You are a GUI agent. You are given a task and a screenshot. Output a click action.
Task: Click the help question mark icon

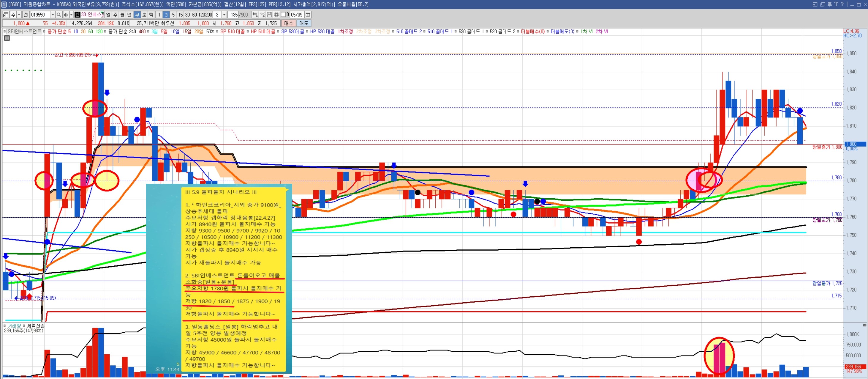point(842,4)
